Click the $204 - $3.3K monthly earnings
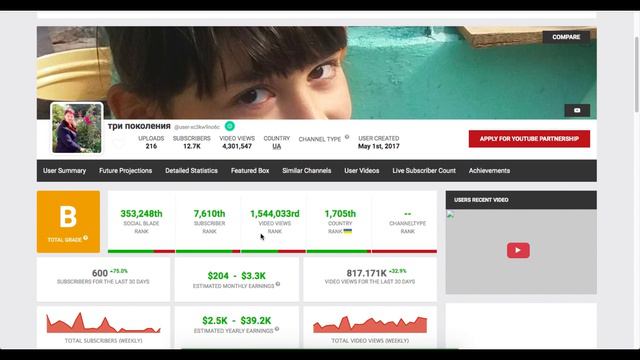This screenshot has height=360, width=640. pyautogui.click(x=237, y=276)
